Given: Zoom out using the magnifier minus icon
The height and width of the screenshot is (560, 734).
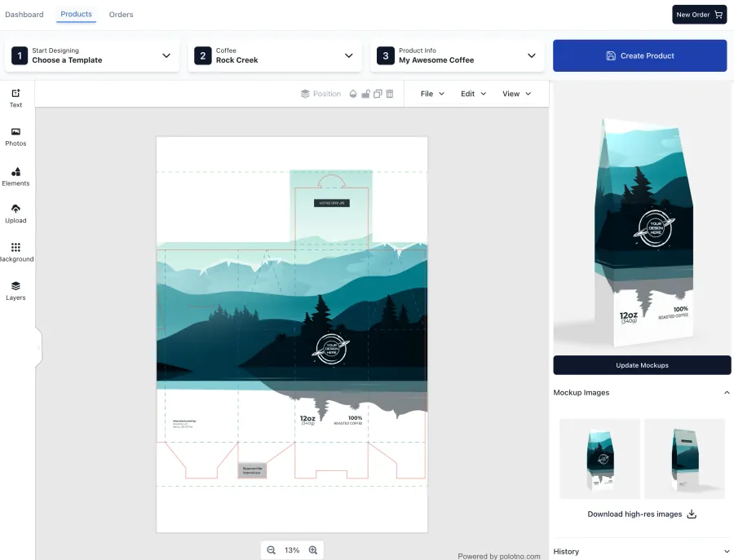Looking at the screenshot, I should 272,549.
